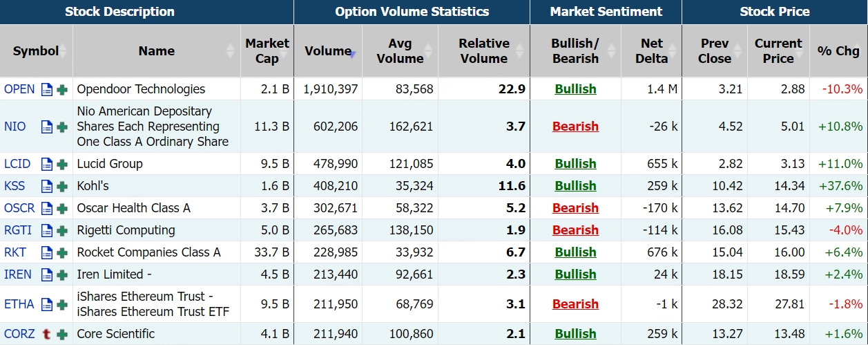Click the Bearish link in the Rigetti Computing row

575,230
